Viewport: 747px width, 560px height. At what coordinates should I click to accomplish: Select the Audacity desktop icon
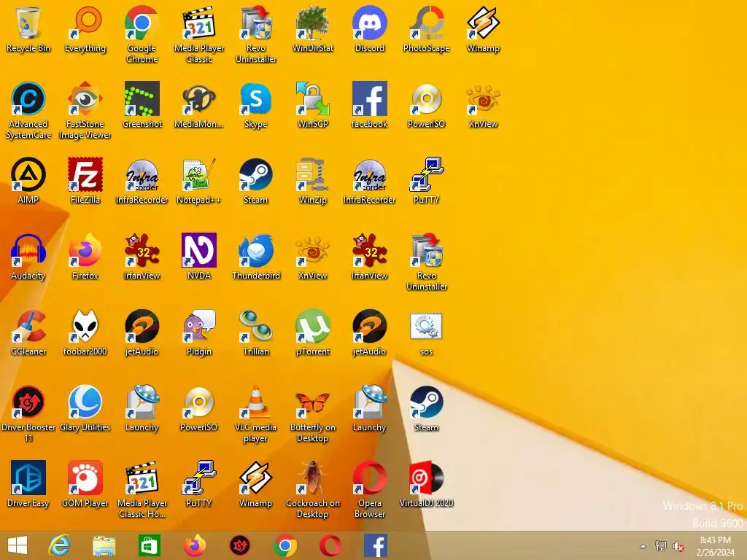(x=28, y=257)
